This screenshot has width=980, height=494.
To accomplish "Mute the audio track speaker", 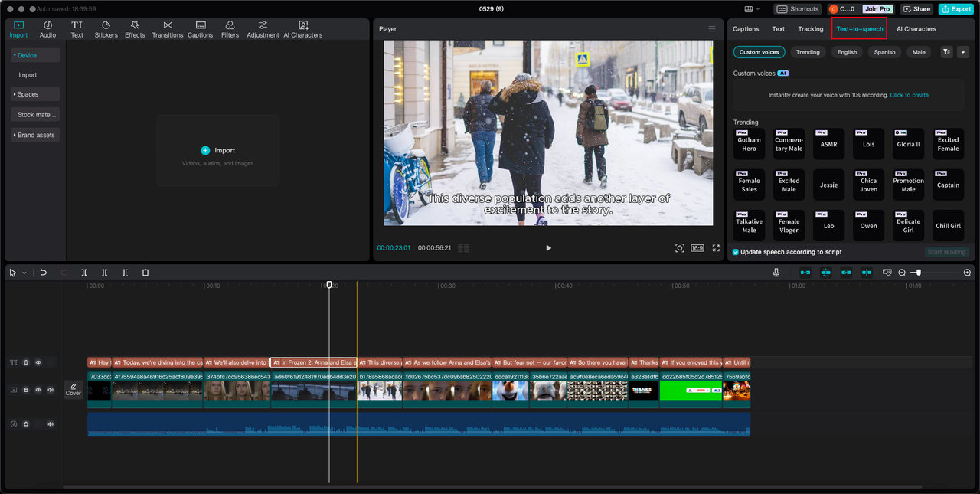I will (51, 424).
